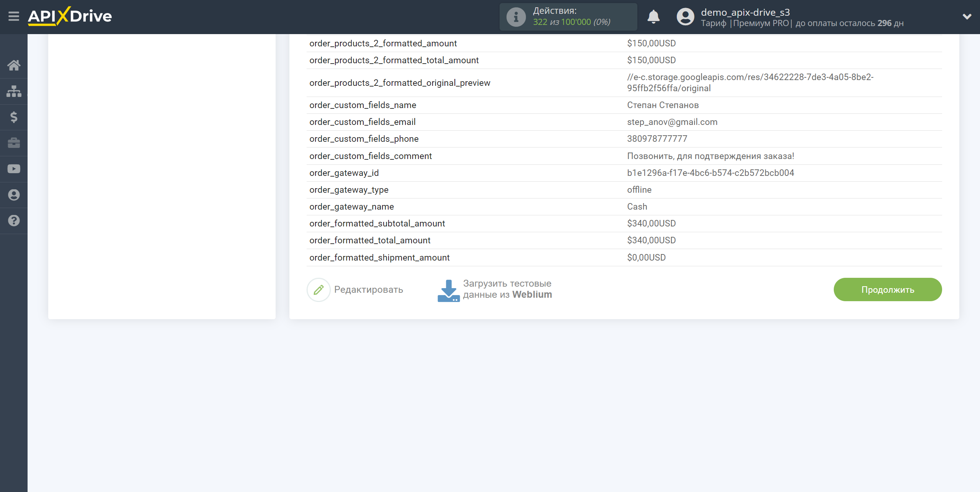Open the notifications bell

pos(653,17)
